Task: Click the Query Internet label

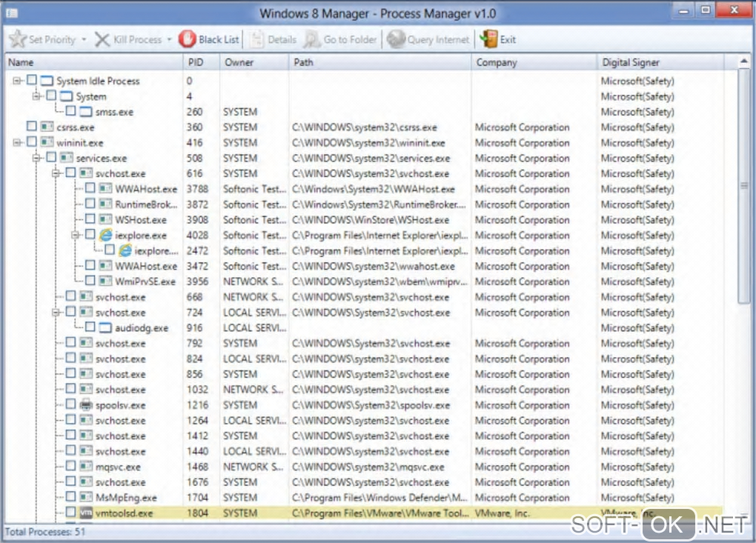Action: pyautogui.click(x=438, y=39)
